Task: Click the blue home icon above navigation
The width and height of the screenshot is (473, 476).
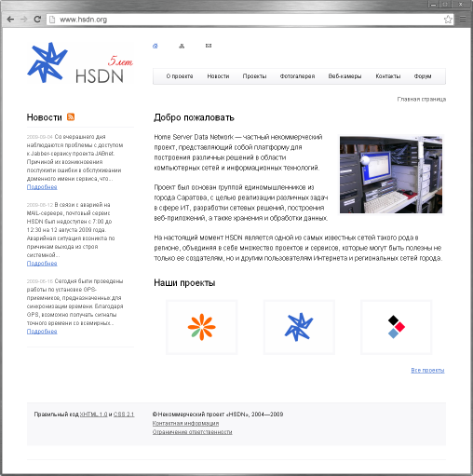Action: tap(155, 46)
